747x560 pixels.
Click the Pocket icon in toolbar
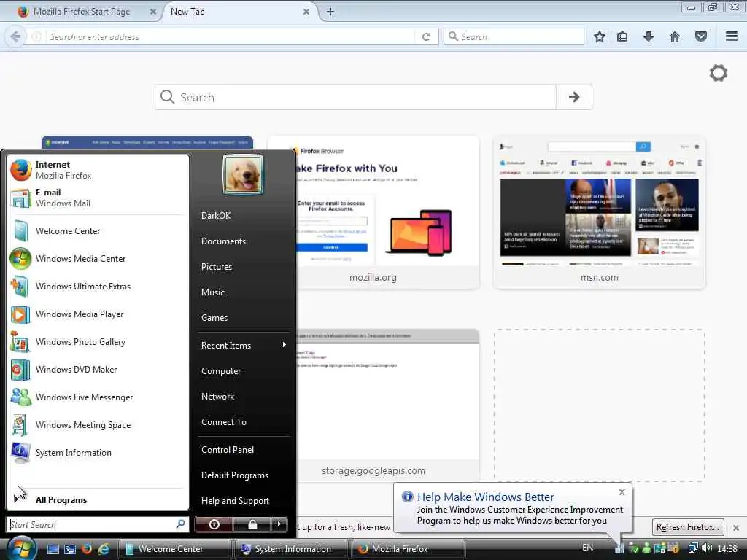701,36
